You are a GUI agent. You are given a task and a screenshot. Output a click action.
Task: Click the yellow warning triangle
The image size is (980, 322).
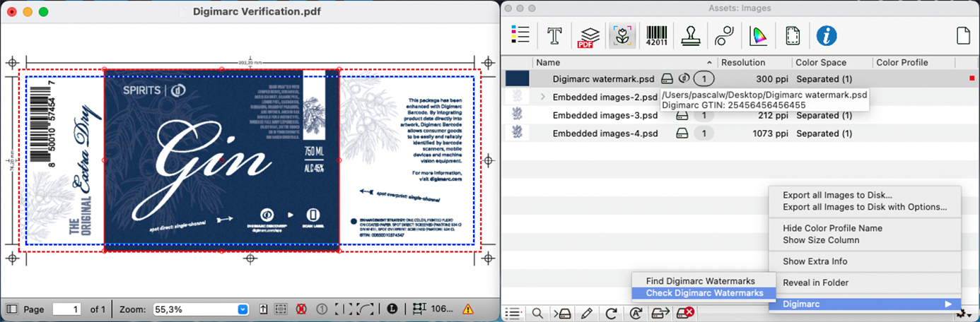pyautogui.click(x=467, y=309)
